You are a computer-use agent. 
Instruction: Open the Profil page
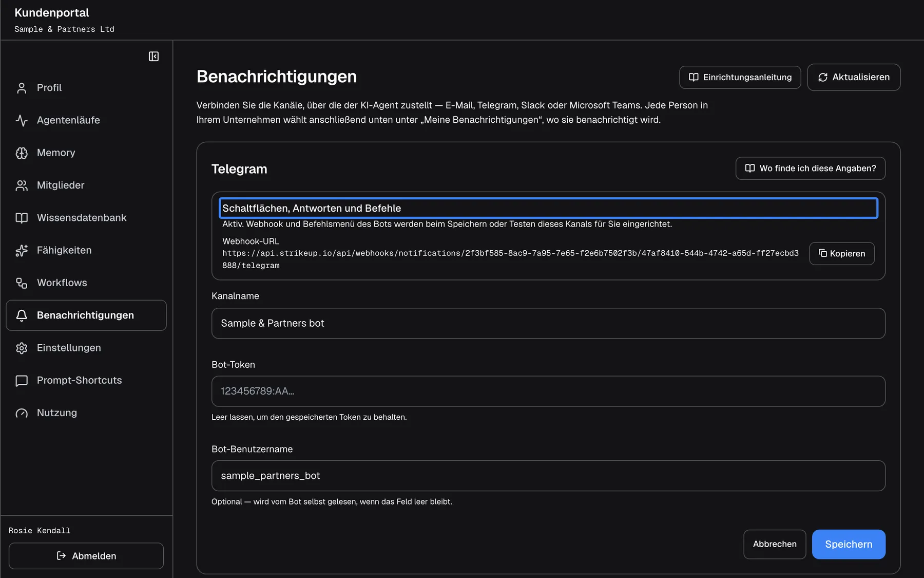click(x=86, y=88)
